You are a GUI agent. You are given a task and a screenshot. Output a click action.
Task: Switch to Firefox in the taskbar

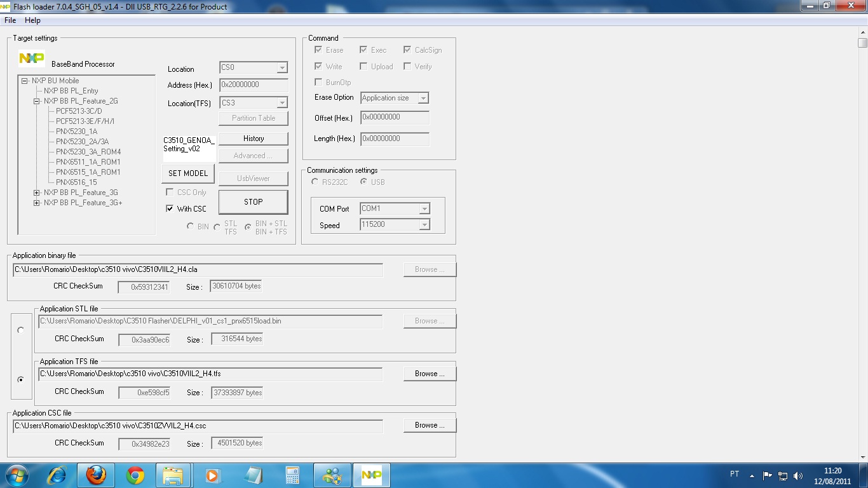(x=96, y=475)
